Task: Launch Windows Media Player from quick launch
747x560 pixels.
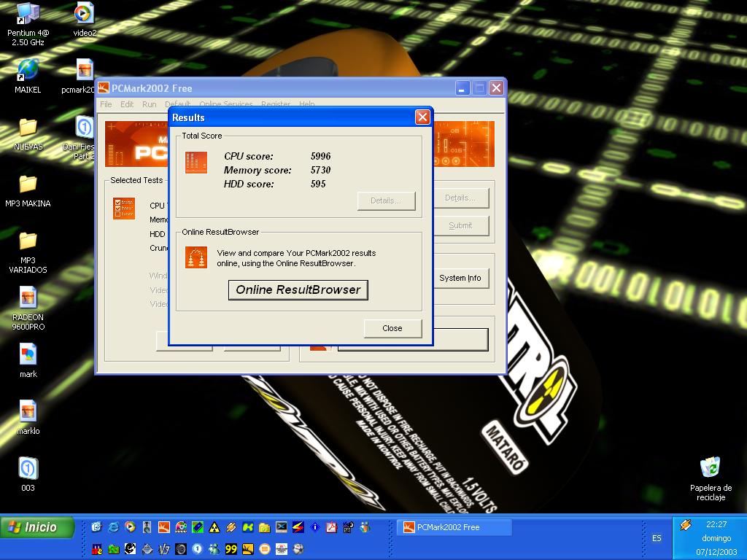Action: pos(130,526)
